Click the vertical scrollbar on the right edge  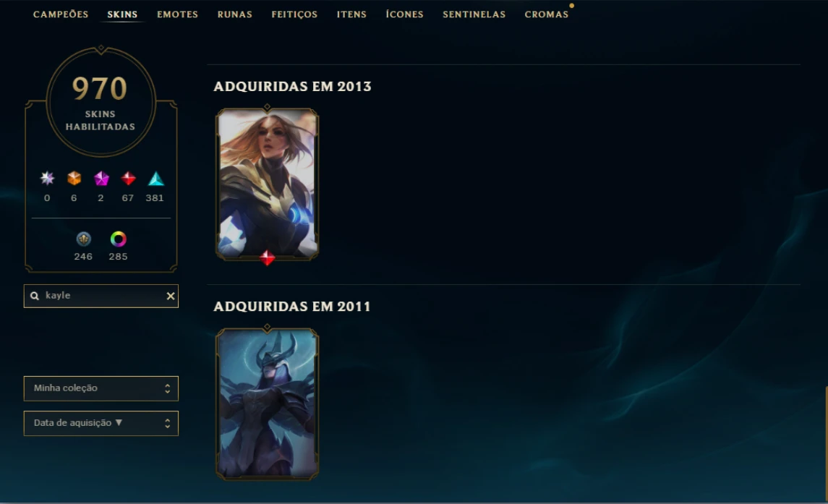826,444
